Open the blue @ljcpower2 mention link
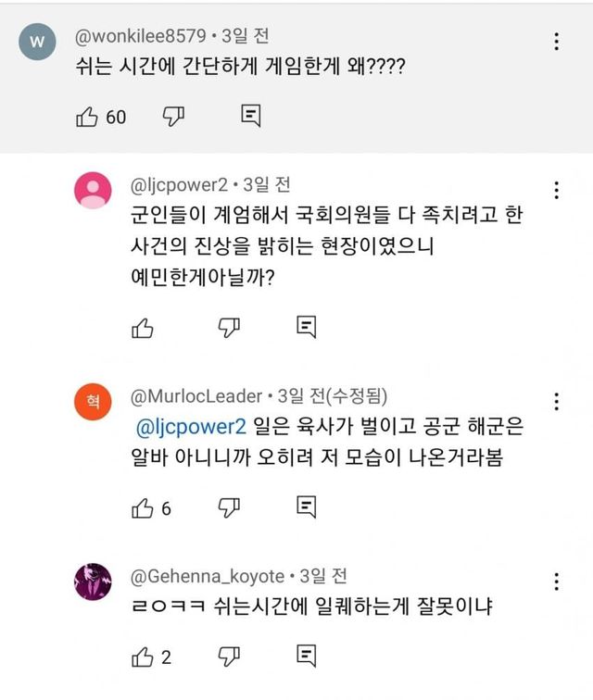The image size is (593, 700). pos(190,429)
